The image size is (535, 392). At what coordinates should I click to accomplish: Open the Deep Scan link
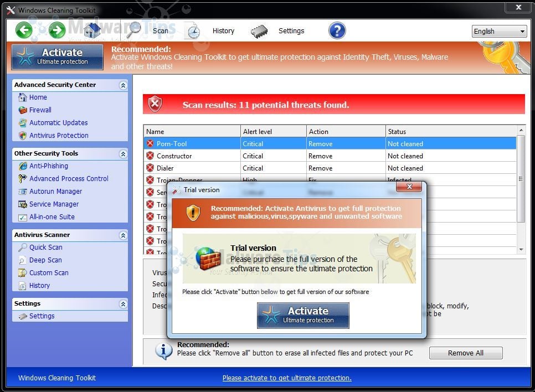pos(45,260)
